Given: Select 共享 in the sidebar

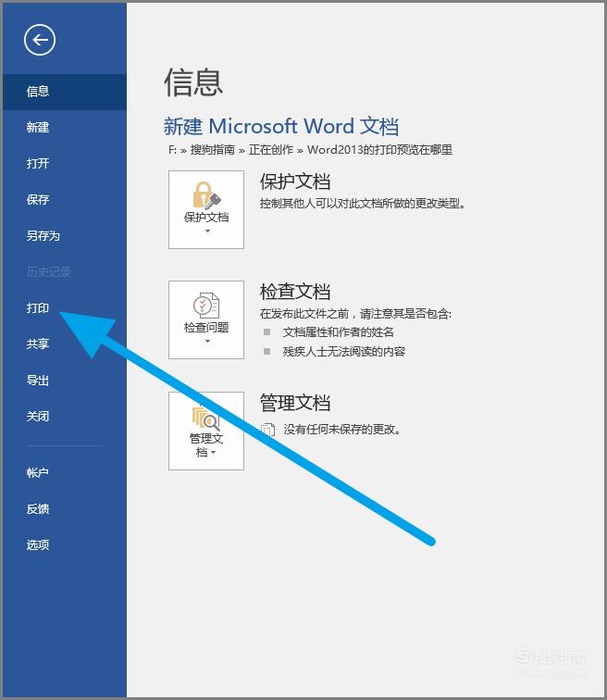Looking at the screenshot, I should 65,344.
